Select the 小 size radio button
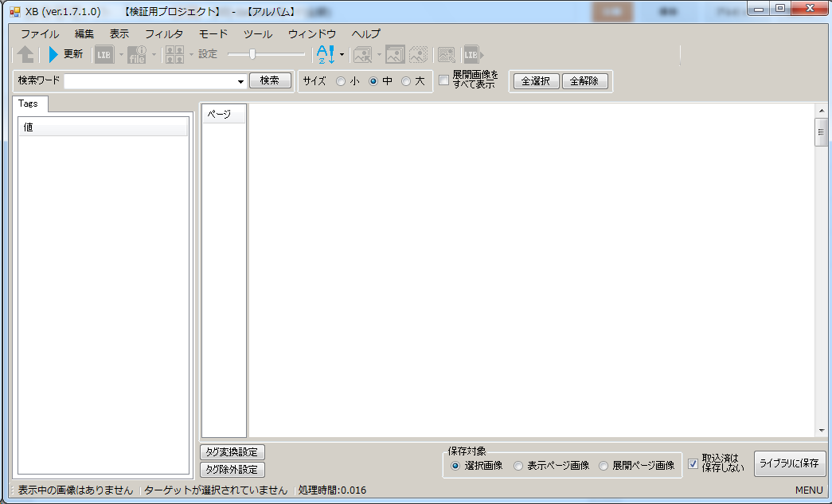832x504 pixels. pyautogui.click(x=341, y=80)
